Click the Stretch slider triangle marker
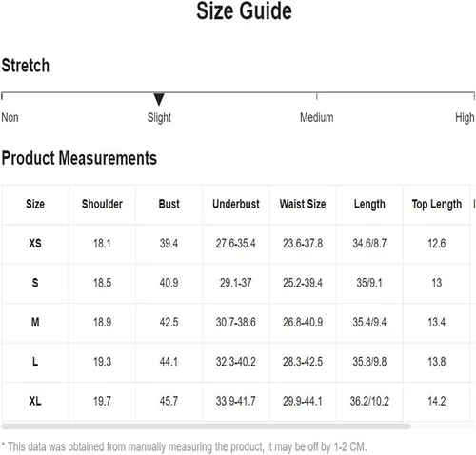 click(x=159, y=99)
